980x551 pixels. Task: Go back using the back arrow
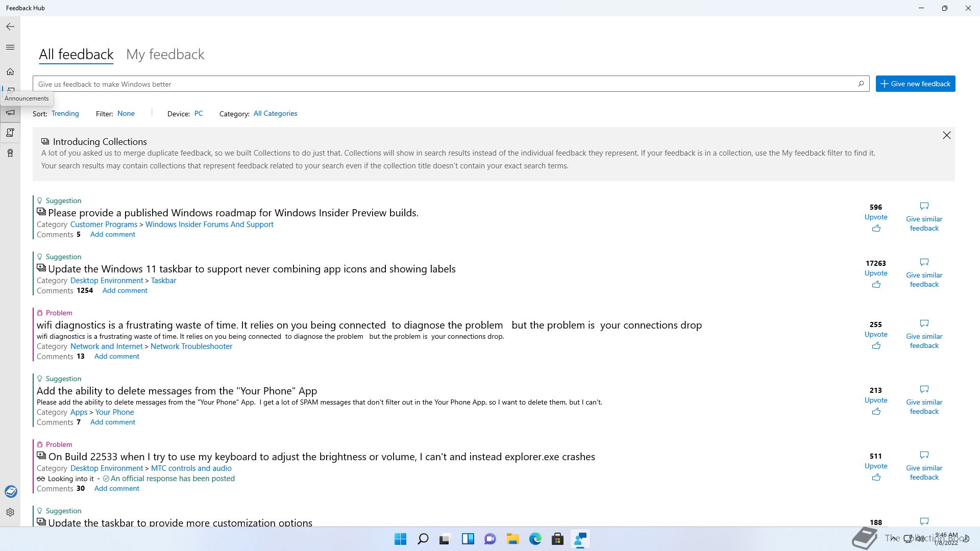pos(10,27)
